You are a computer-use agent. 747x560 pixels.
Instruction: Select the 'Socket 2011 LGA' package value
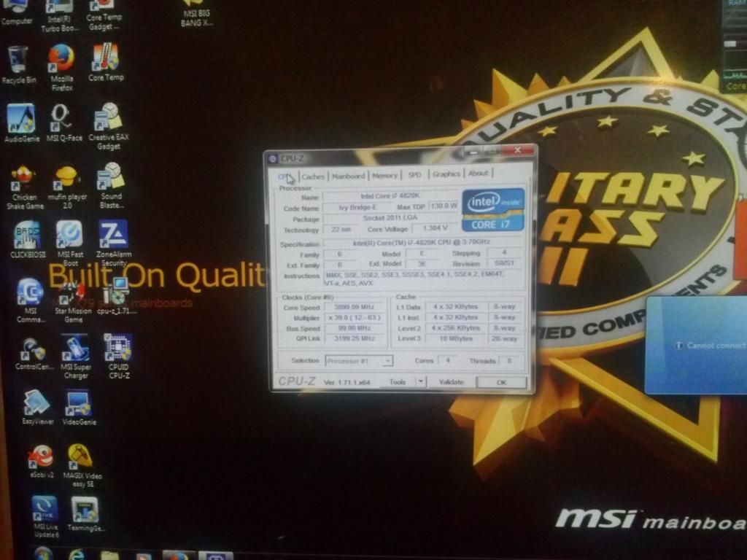click(x=390, y=218)
